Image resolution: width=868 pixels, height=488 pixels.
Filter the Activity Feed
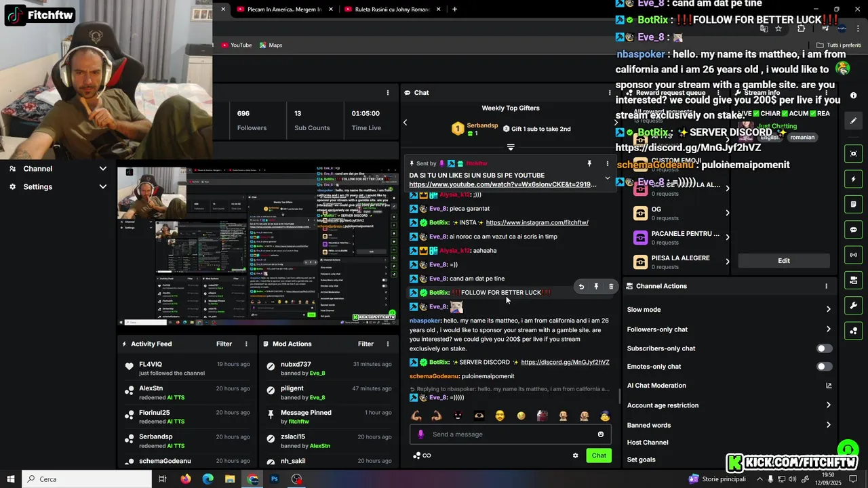(224, 344)
